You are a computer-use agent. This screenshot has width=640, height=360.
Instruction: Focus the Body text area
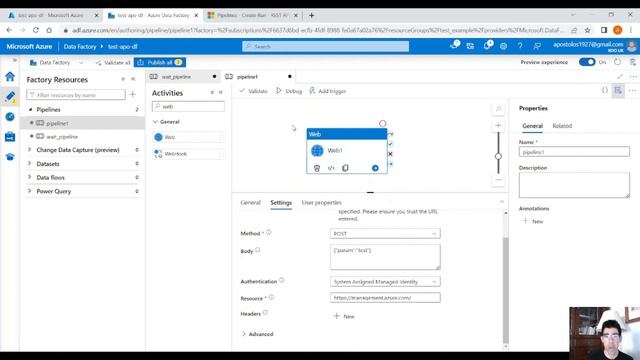coord(385,257)
